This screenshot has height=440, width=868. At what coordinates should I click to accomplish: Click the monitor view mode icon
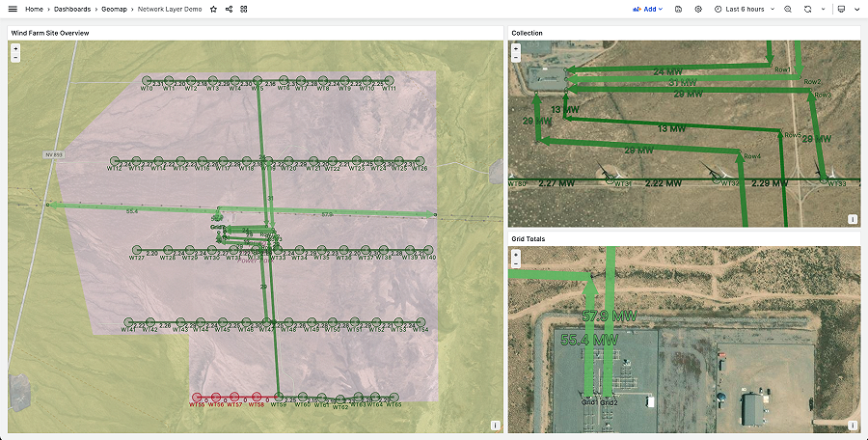coord(841,10)
